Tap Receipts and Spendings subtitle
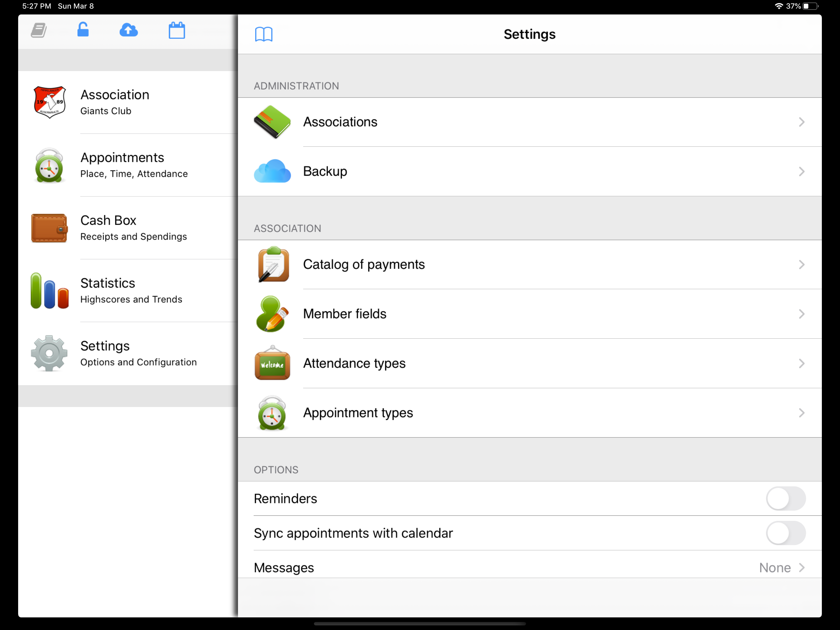840x630 pixels. click(x=133, y=236)
